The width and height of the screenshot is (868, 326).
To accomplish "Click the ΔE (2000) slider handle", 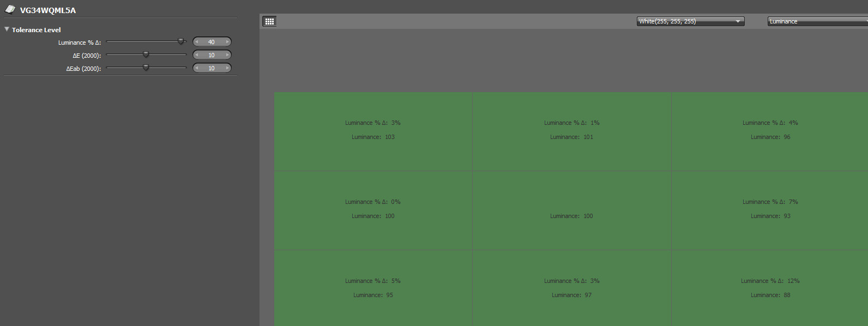I will click(x=146, y=55).
